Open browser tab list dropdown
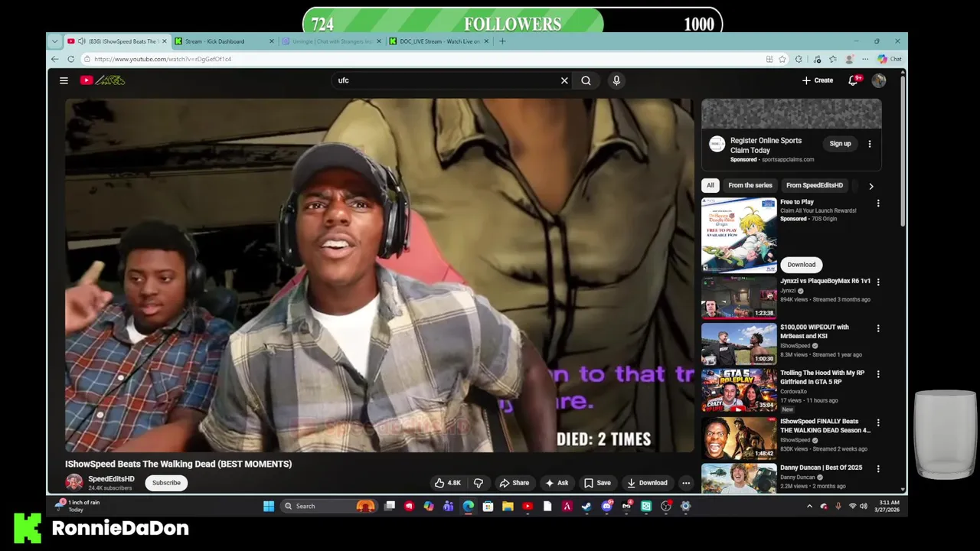This screenshot has height=551, width=980. 54,41
